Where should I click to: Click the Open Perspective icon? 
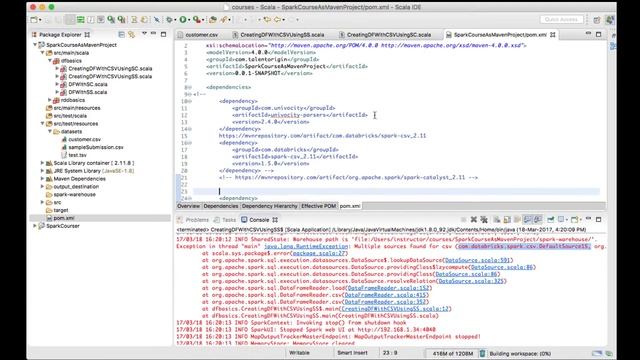pyautogui.click(x=597, y=20)
